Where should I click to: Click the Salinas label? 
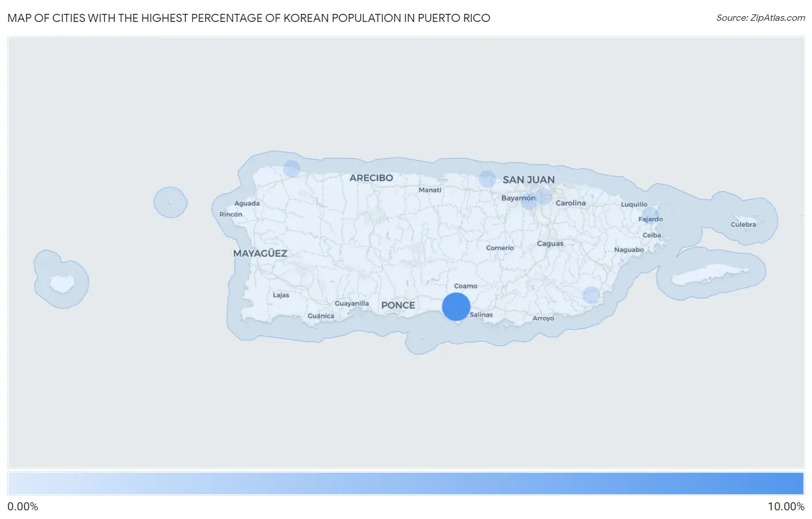(481, 315)
